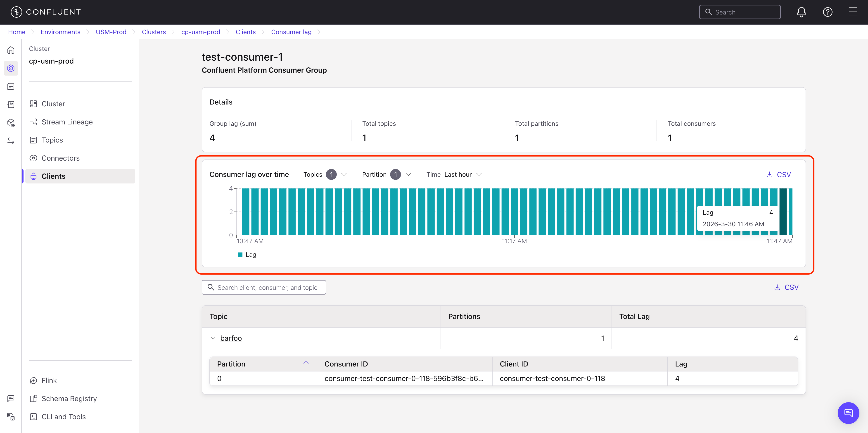Open Cluster overview in the sidebar
Image resolution: width=868 pixels, height=433 pixels.
80,104
